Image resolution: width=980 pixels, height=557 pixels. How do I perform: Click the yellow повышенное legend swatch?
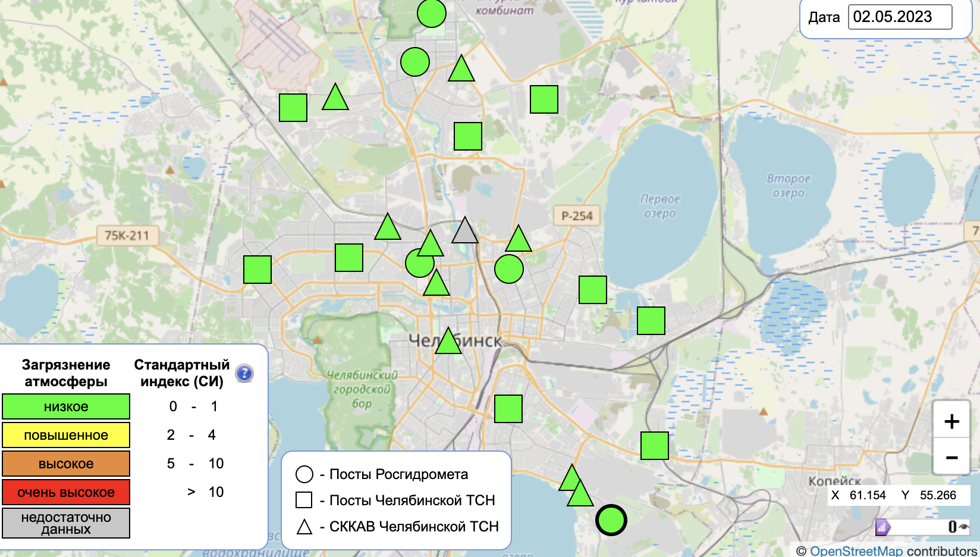[x=66, y=435]
